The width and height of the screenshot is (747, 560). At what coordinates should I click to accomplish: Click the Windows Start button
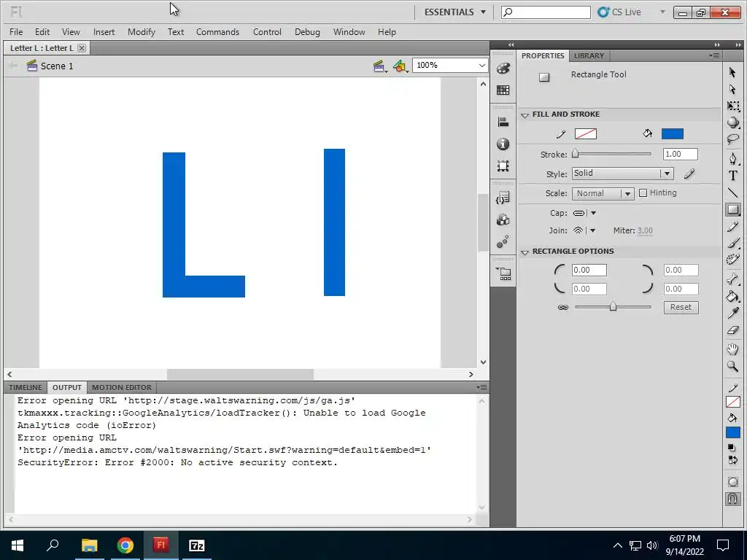click(18, 545)
